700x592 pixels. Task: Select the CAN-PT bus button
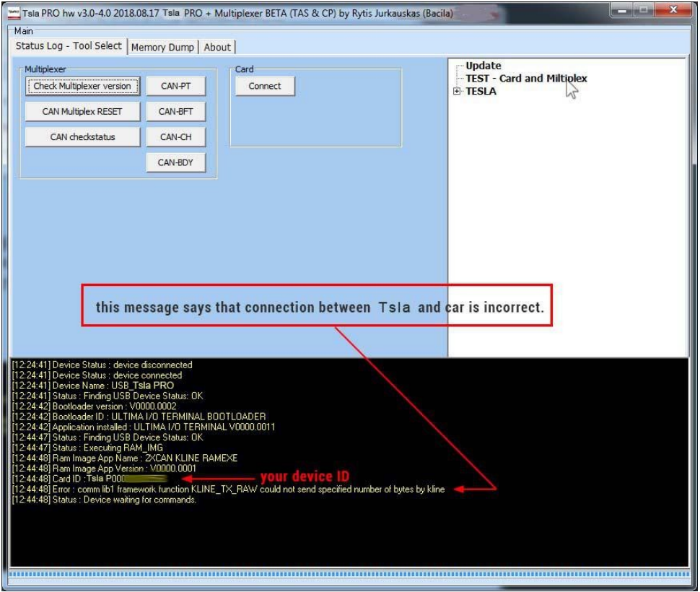176,86
